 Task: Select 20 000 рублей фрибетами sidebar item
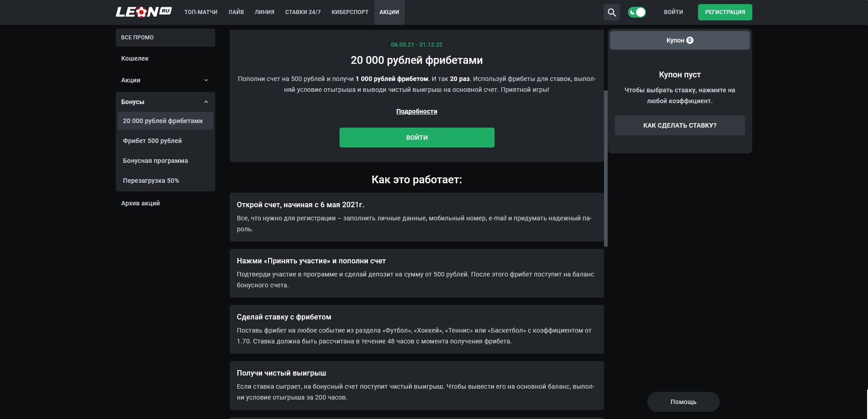tap(165, 121)
